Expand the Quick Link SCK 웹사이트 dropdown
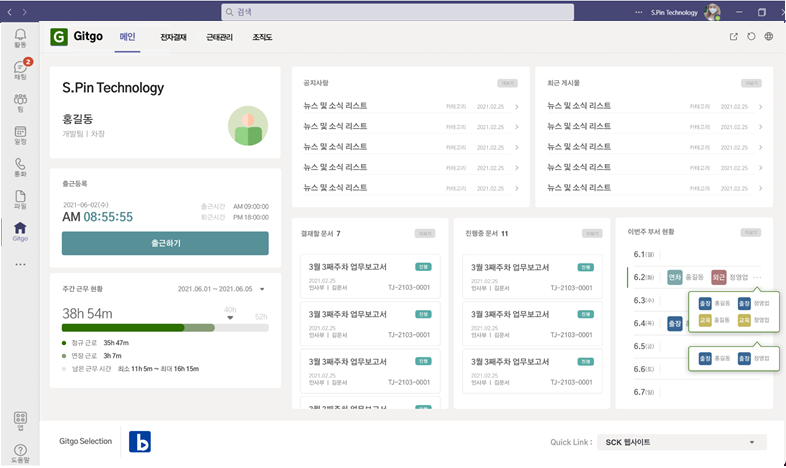This screenshot has width=786, height=468. 751,442
